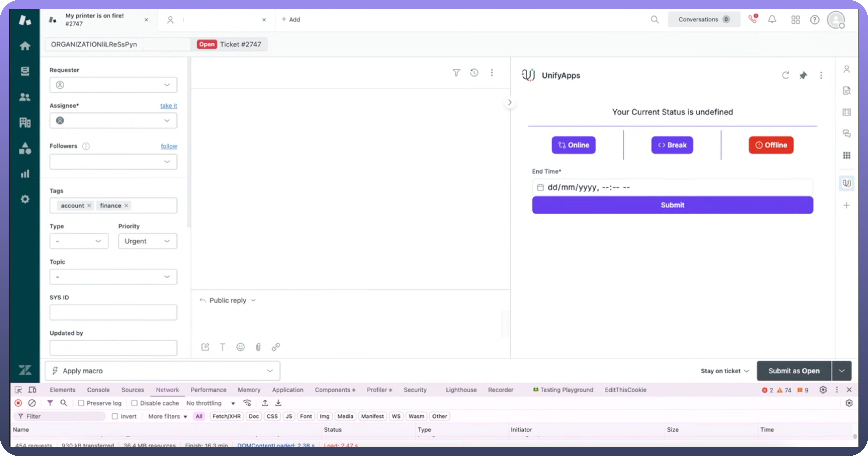Open the Home icon in sidebar
The image size is (868, 456).
click(25, 46)
